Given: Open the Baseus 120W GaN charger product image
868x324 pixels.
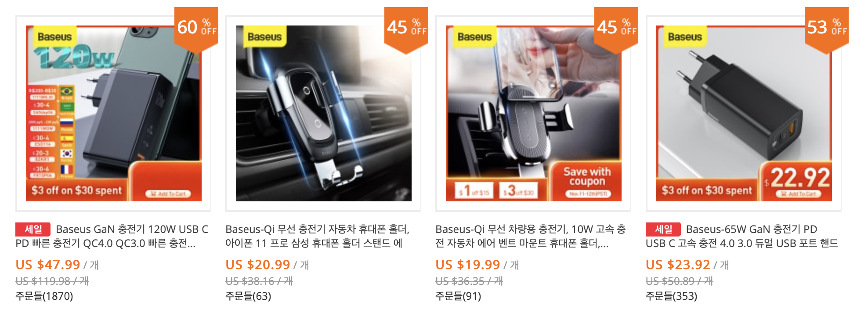Looking at the screenshot, I should coord(113,113).
